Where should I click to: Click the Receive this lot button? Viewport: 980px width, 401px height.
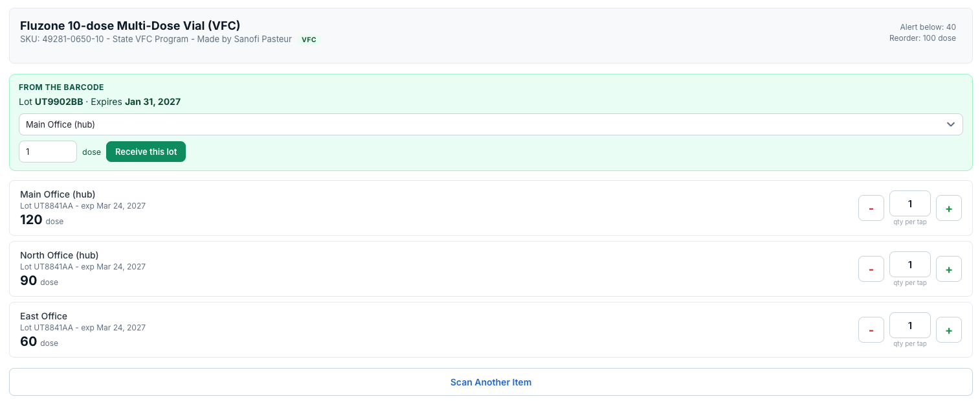click(146, 152)
